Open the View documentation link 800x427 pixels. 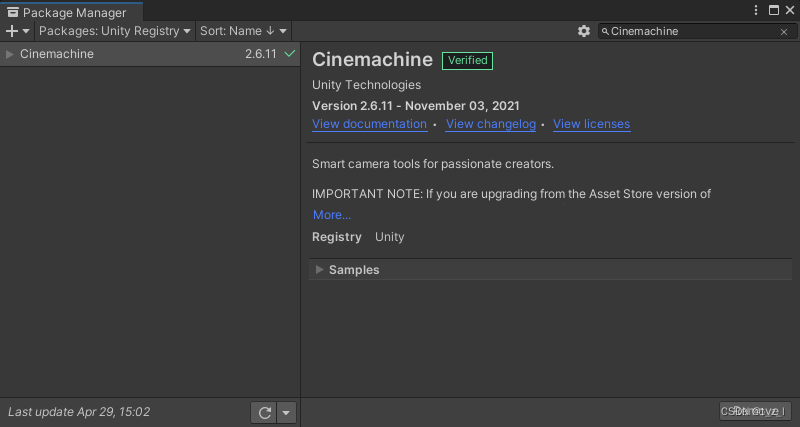(x=369, y=124)
